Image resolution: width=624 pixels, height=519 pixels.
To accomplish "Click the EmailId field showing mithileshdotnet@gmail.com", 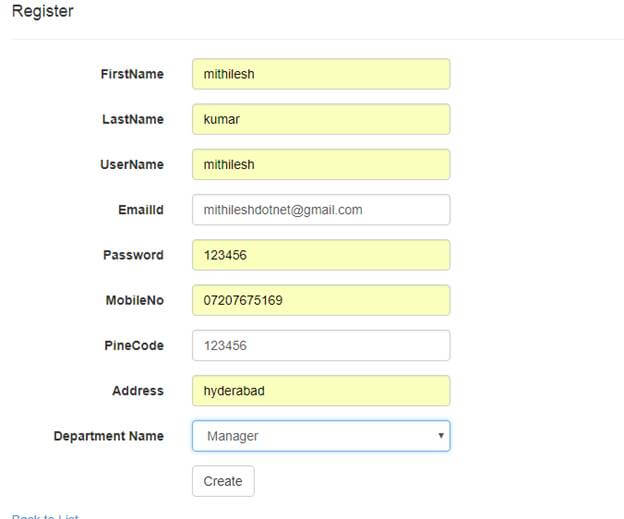I will (x=320, y=210).
